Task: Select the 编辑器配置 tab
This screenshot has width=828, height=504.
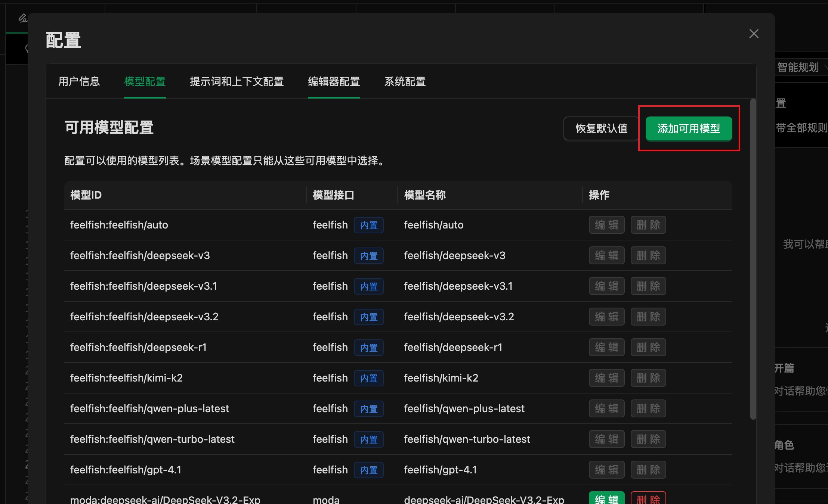Action: pos(334,81)
